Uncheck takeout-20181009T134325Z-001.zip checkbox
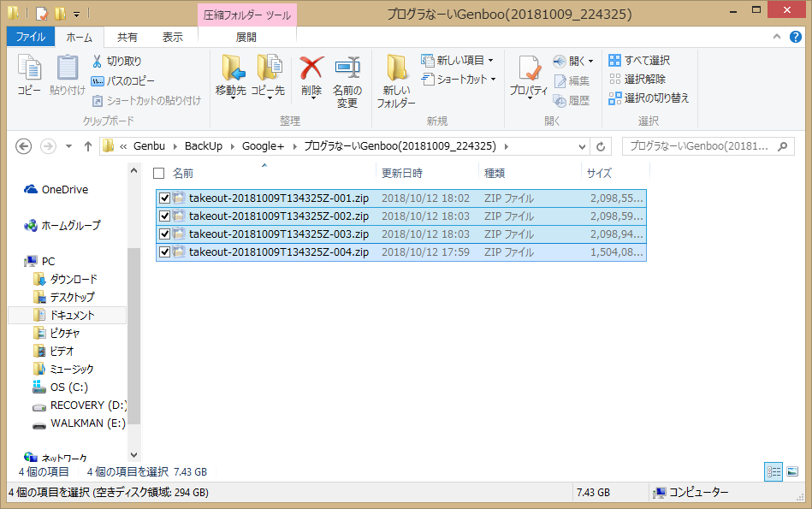This screenshot has height=509, width=812. [x=165, y=198]
